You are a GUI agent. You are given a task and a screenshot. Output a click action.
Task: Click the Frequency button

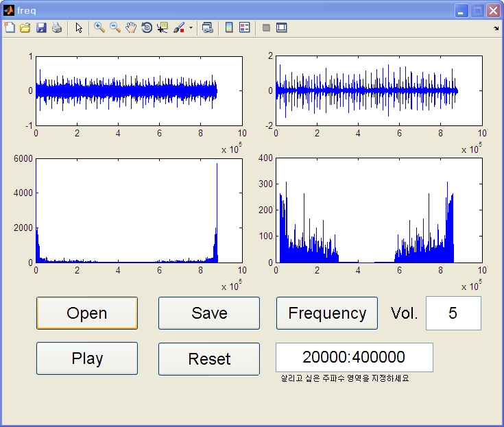tap(327, 313)
